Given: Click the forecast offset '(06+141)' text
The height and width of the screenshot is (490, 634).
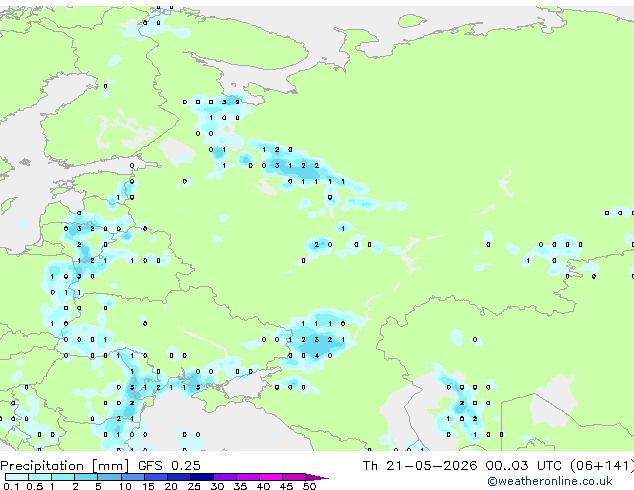Looking at the screenshot, I should pyautogui.click(x=602, y=466).
